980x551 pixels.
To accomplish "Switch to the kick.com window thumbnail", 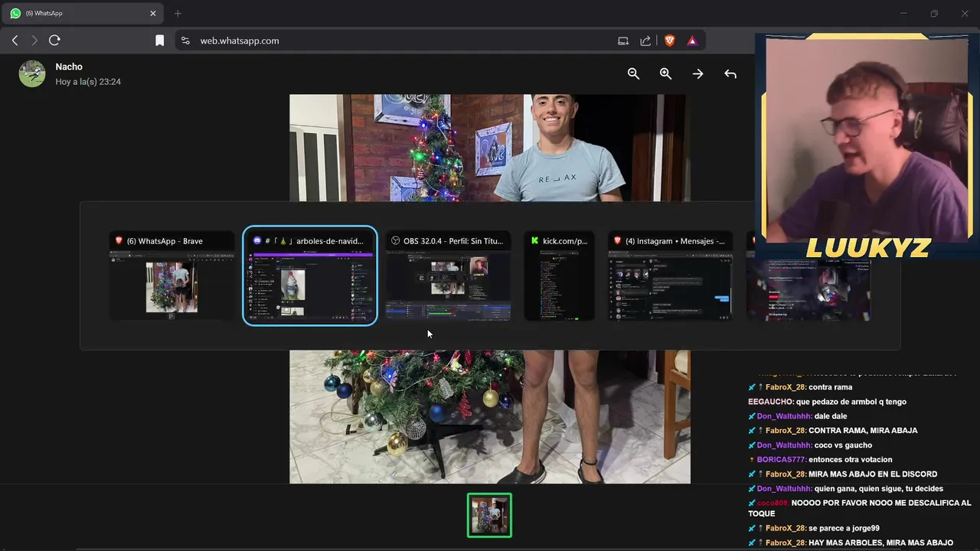I will (559, 275).
